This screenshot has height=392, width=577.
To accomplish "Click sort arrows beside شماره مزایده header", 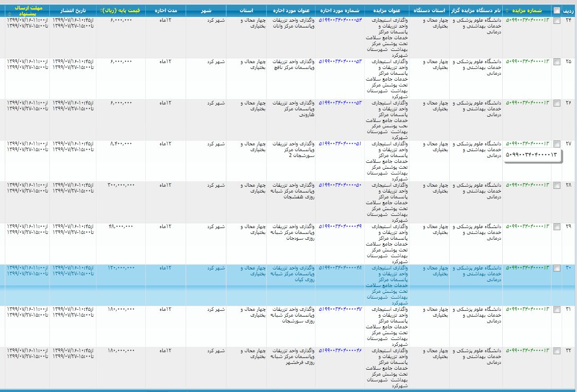I will 506,11.
